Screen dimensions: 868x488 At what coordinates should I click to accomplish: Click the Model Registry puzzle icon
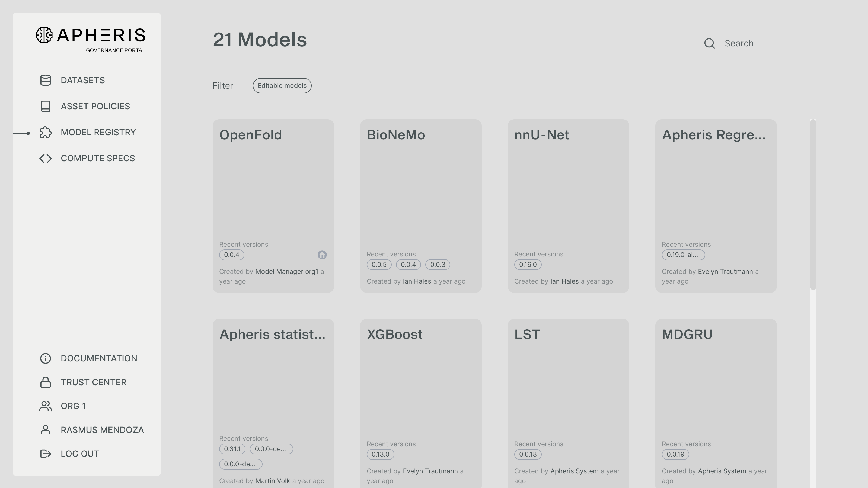point(46,132)
